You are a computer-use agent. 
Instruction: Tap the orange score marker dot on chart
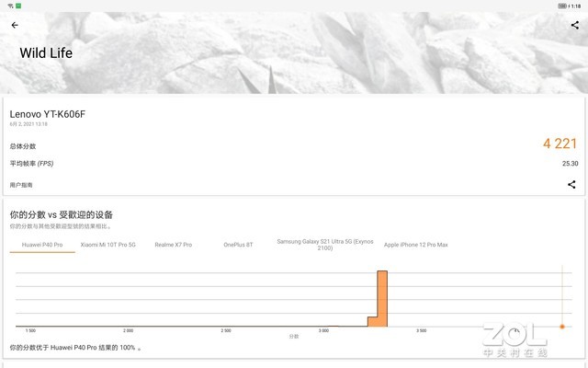(562, 327)
